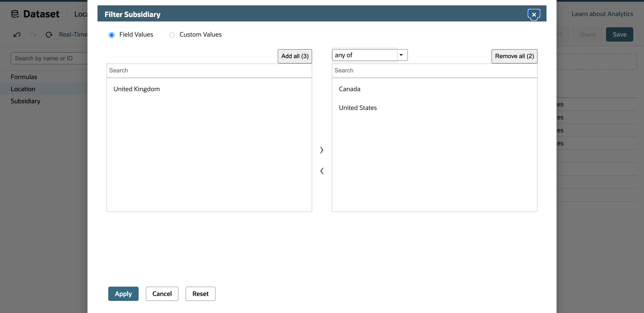Reset the filter selections

click(x=200, y=294)
